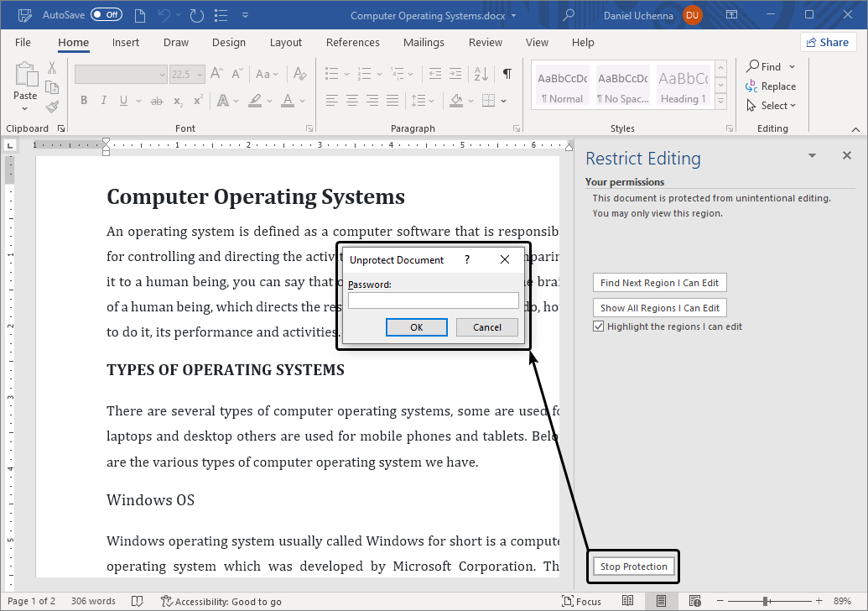Image resolution: width=868 pixels, height=611 pixels.
Task: Open the Mailings ribbon tab
Action: (x=424, y=42)
